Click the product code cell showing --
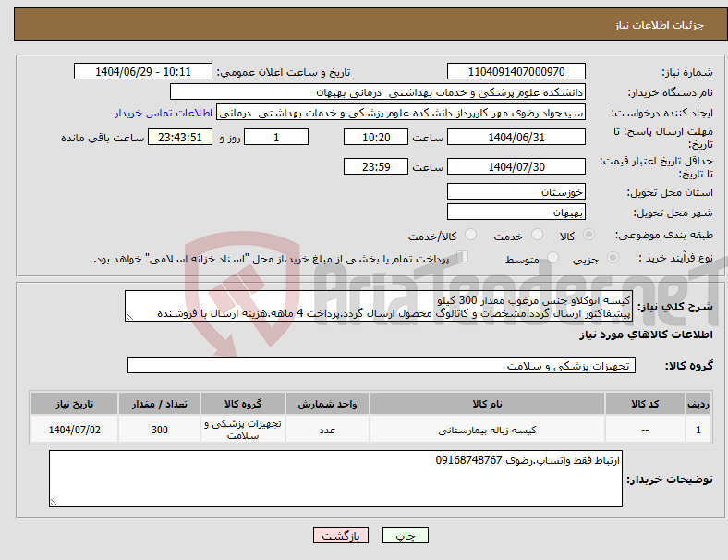This screenshot has height=560, width=728. [x=645, y=430]
